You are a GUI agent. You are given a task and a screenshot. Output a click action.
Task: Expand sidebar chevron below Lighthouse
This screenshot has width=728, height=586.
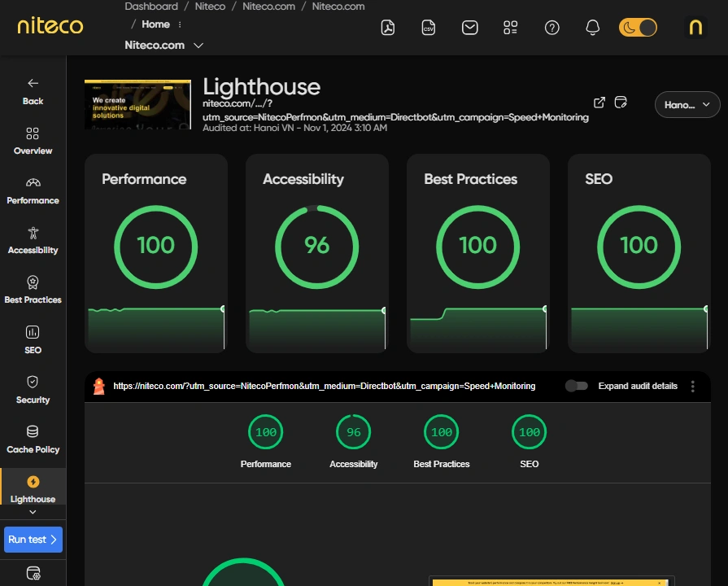[33, 512]
